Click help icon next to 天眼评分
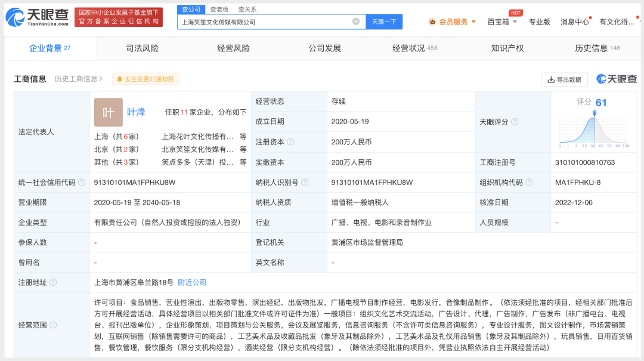The width and height of the screenshot is (644, 361). point(515,122)
